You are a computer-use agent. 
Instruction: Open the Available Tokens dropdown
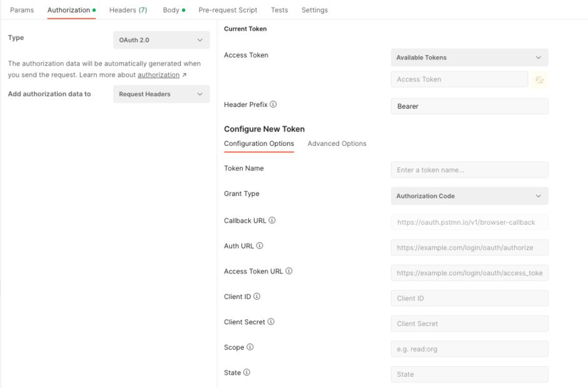tap(469, 57)
